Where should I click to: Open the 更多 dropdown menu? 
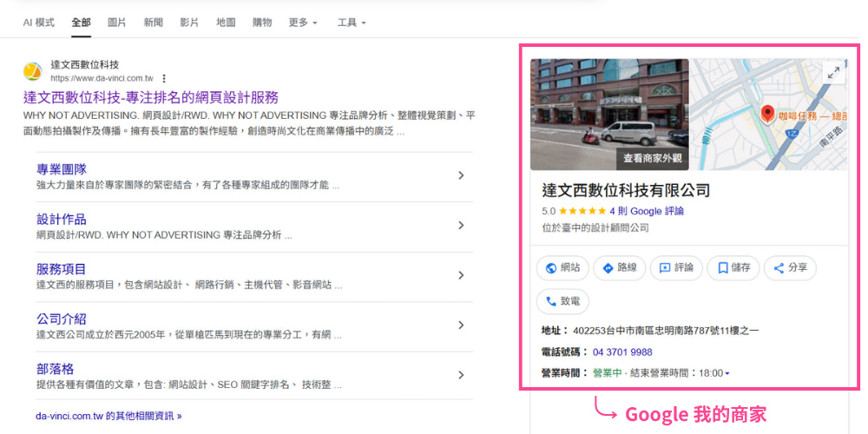302,23
